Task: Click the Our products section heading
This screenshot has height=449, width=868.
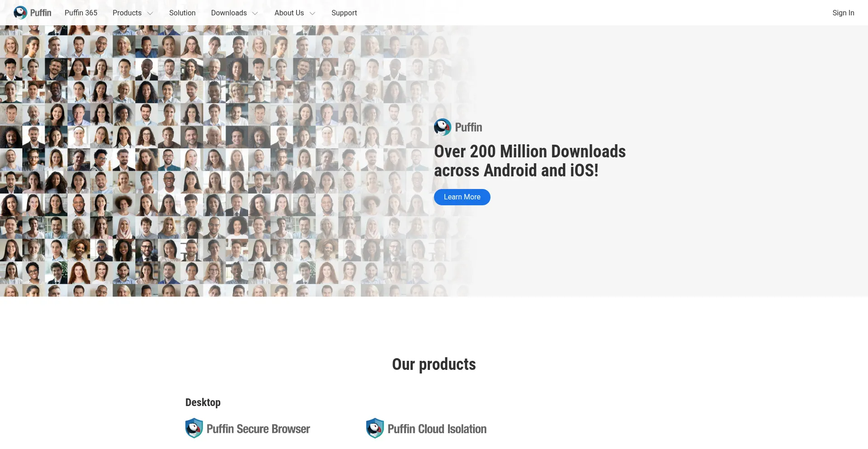Action: pyautogui.click(x=434, y=364)
